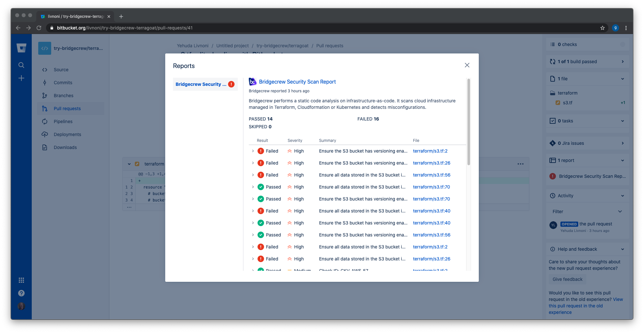Open Pipelines in the repository sidebar
This screenshot has width=644, height=333.
(71, 121)
